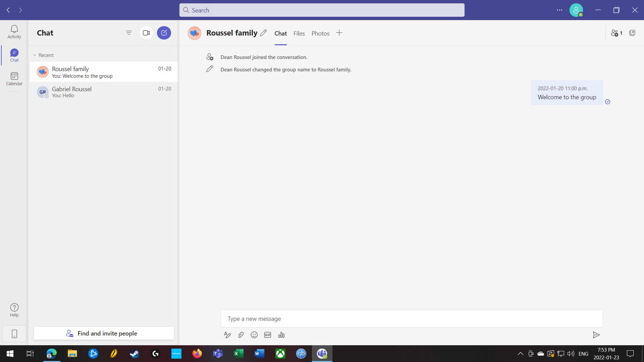Image resolution: width=644 pixels, height=362 pixels.
Task: Pop out the chat in new window
Action: [632, 33]
